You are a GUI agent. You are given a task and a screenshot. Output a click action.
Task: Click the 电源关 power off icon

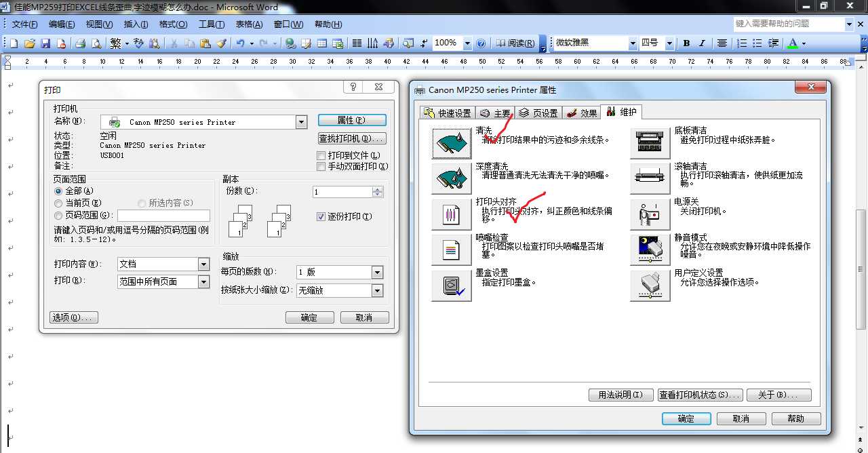650,214
